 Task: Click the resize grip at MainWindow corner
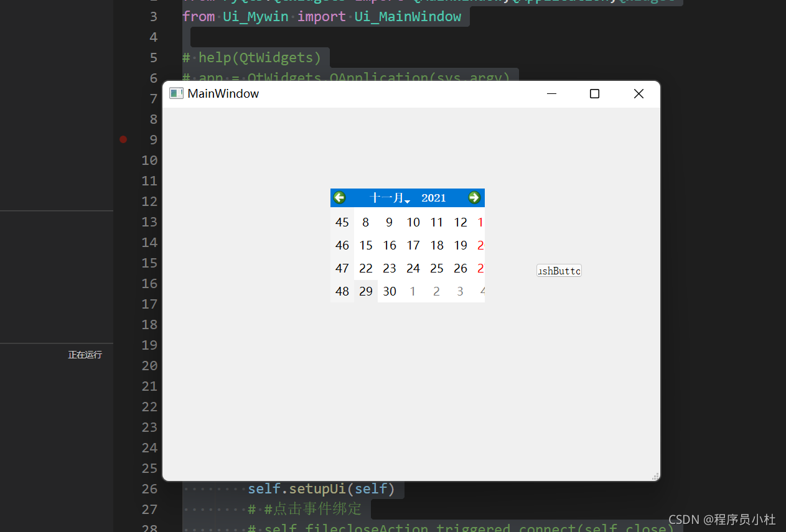(x=655, y=476)
